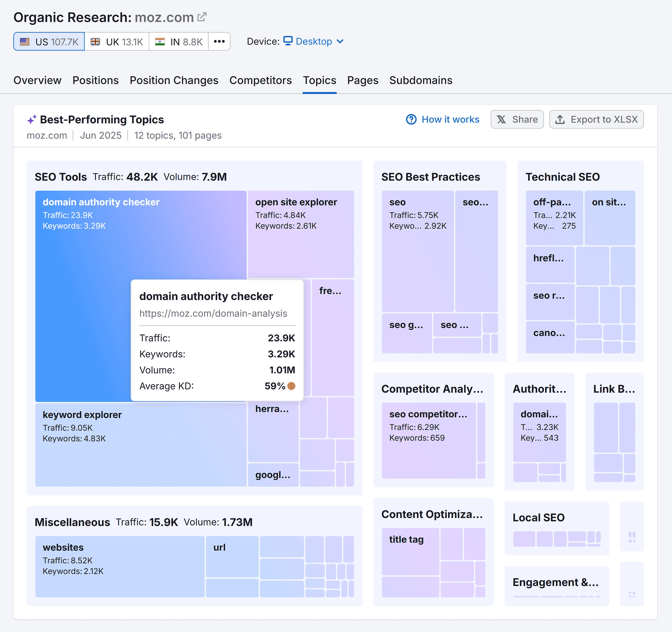Open moz.com via the external link icon

202,17
